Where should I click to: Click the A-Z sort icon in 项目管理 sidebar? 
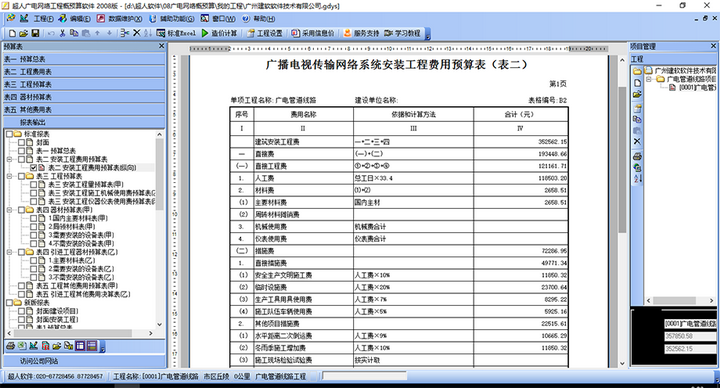pyautogui.click(x=637, y=179)
